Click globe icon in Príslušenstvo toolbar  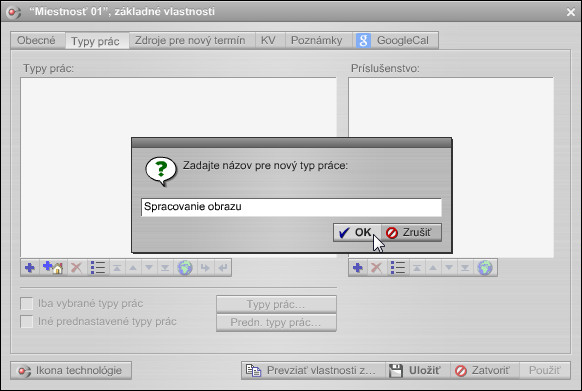pos(485,267)
